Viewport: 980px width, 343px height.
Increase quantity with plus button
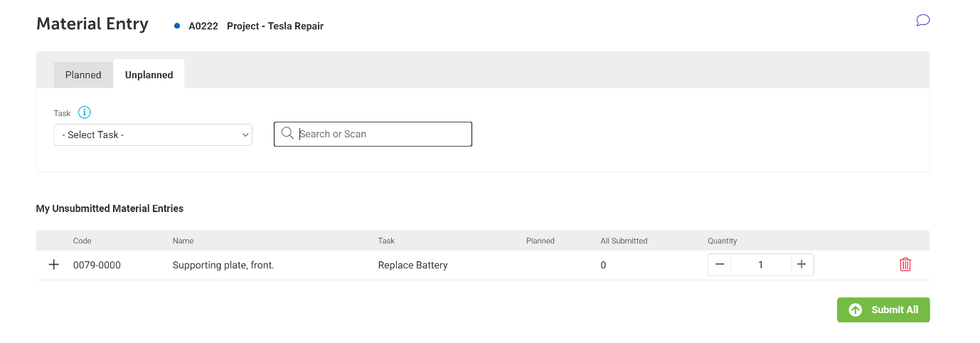[801, 265]
